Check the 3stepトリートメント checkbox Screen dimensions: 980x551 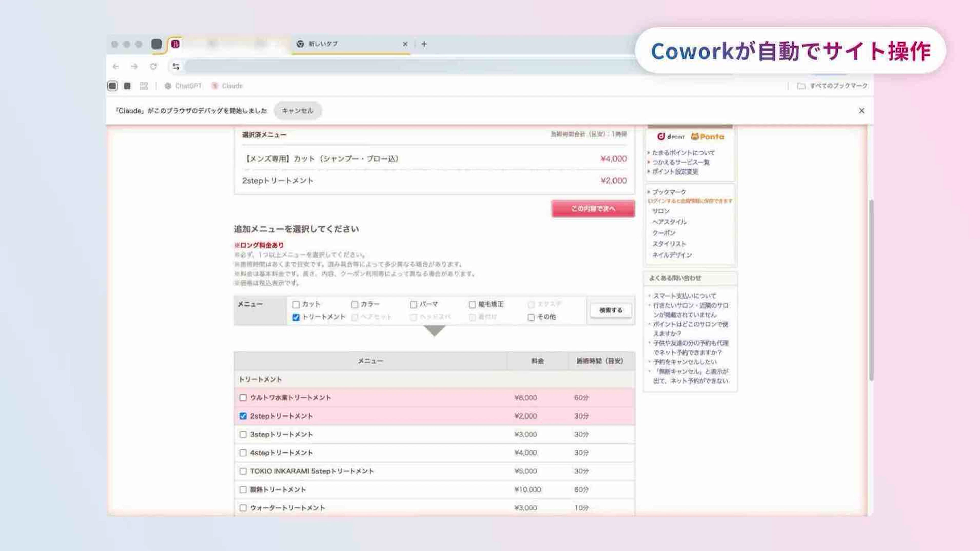pyautogui.click(x=243, y=435)
